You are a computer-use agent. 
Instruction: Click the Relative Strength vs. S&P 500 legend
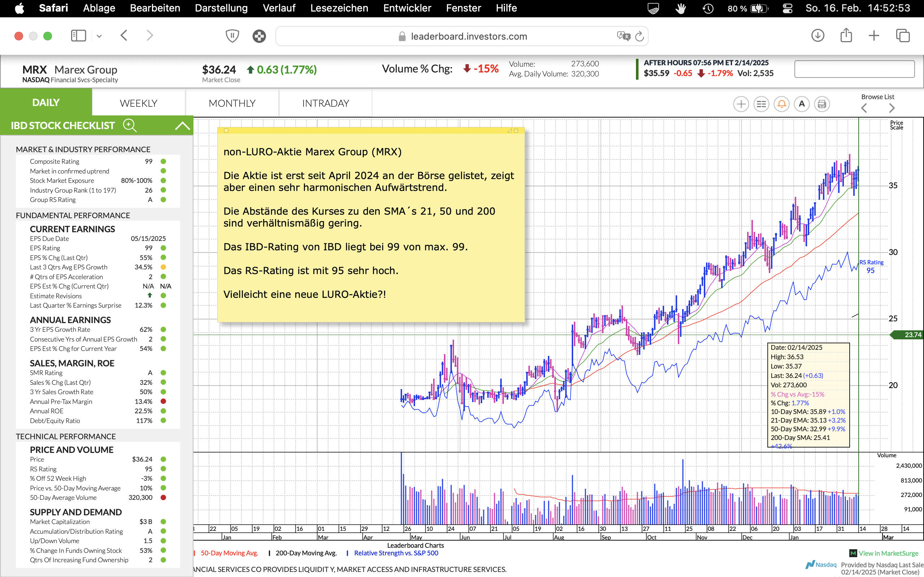tap(396, 553)
